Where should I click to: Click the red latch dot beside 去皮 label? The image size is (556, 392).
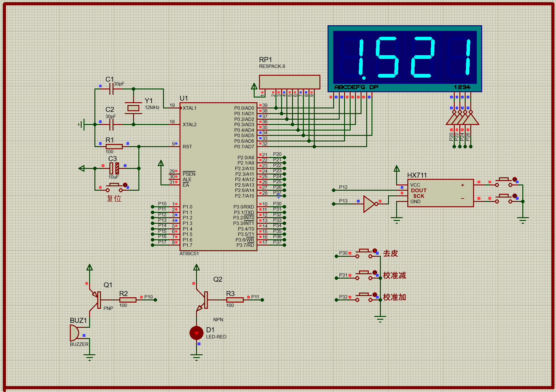click(x=375, y=251)
